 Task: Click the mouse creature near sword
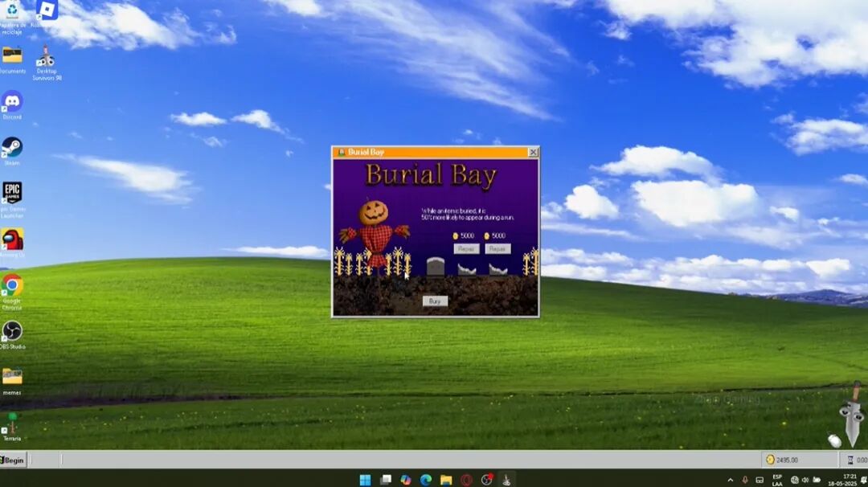tap(835, 440)
